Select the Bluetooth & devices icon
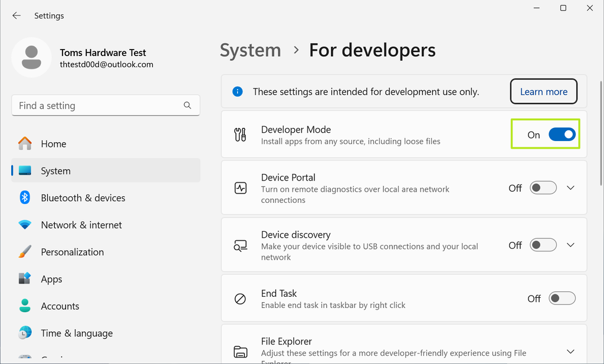The height and width of the screenshot is (364, 604). (25, 198)
